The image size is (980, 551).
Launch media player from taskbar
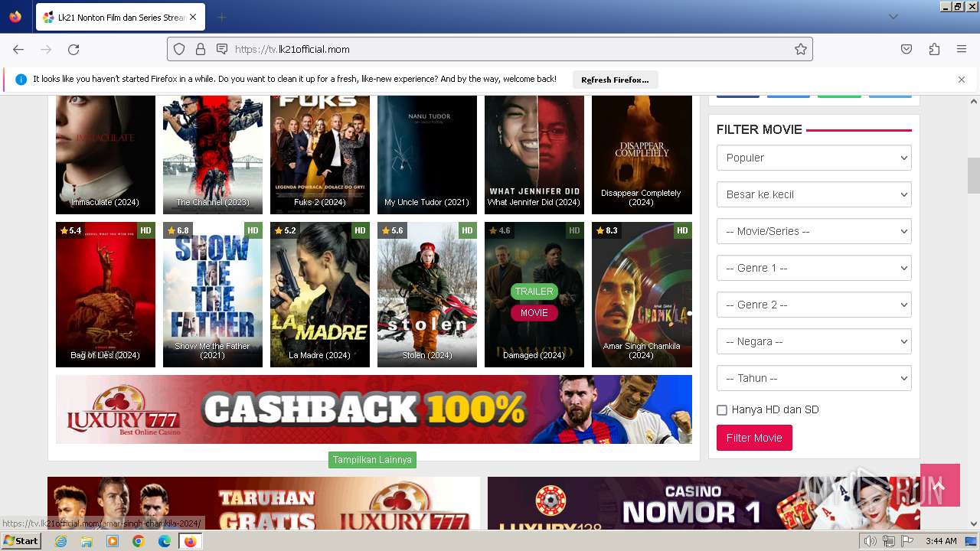[113, 541]
